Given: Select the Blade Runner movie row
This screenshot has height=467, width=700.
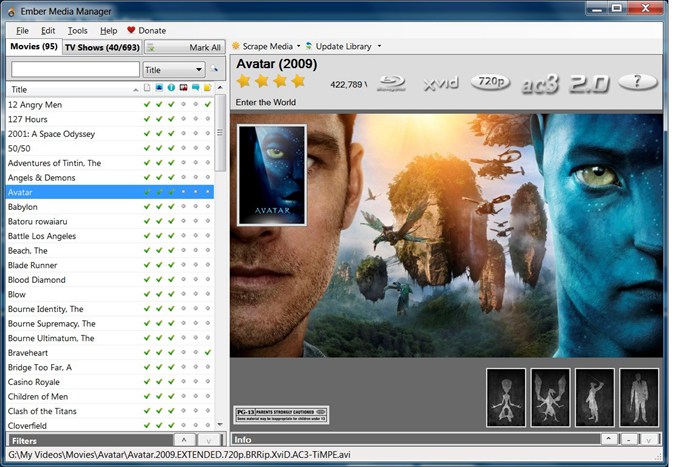Looking at the screenshot, I should (110, 265).
